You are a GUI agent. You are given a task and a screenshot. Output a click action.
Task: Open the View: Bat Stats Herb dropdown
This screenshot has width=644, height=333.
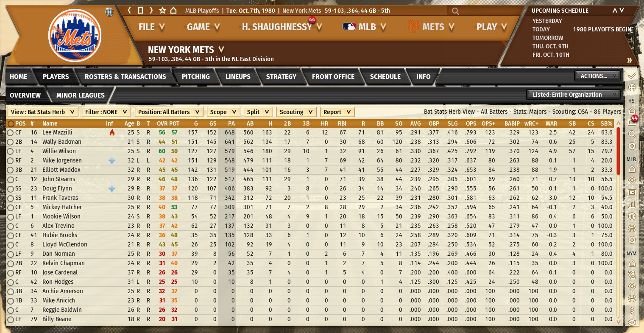point(43,112)
